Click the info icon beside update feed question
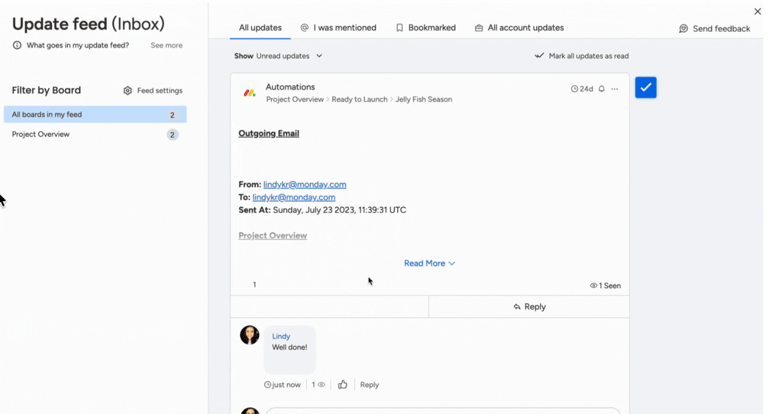This screenshot has width=770, height=414. [x=17, y=45]
